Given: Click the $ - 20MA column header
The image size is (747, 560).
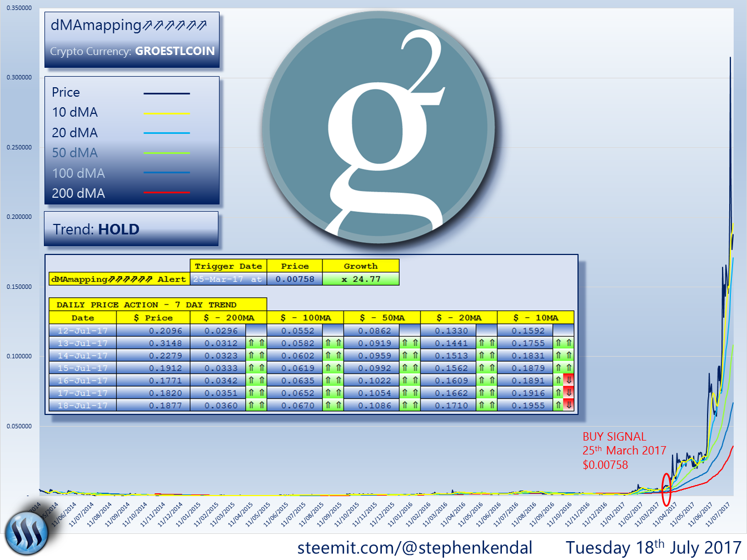Looking at the screenshot, I should click(x=459, y=318).
